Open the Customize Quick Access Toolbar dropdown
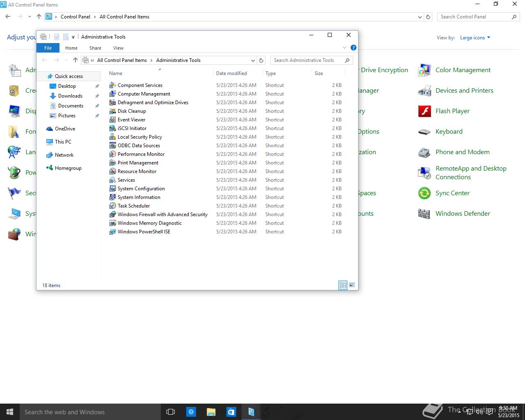Screen dimensions: 525x420 [73, 37]
